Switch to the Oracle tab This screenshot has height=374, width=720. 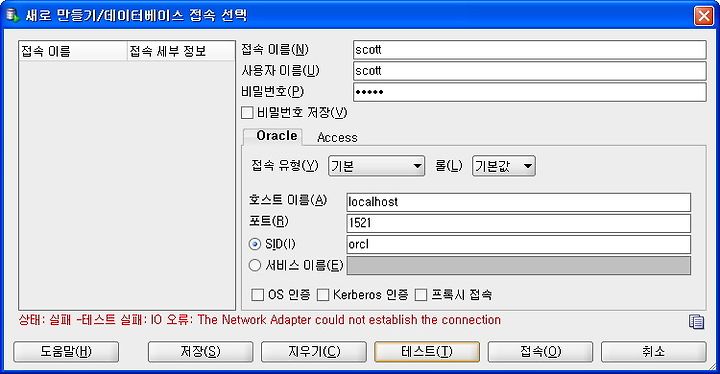(273, 136)
